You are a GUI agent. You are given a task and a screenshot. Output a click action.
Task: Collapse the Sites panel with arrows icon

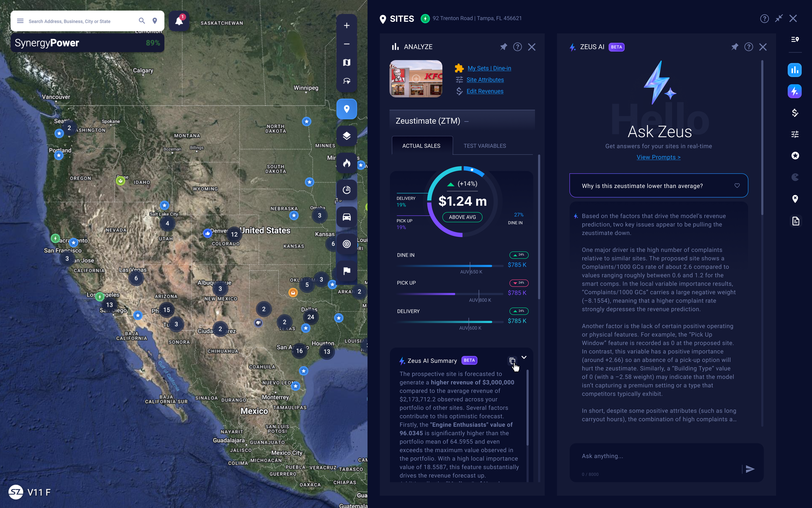(x=779, y=18)
